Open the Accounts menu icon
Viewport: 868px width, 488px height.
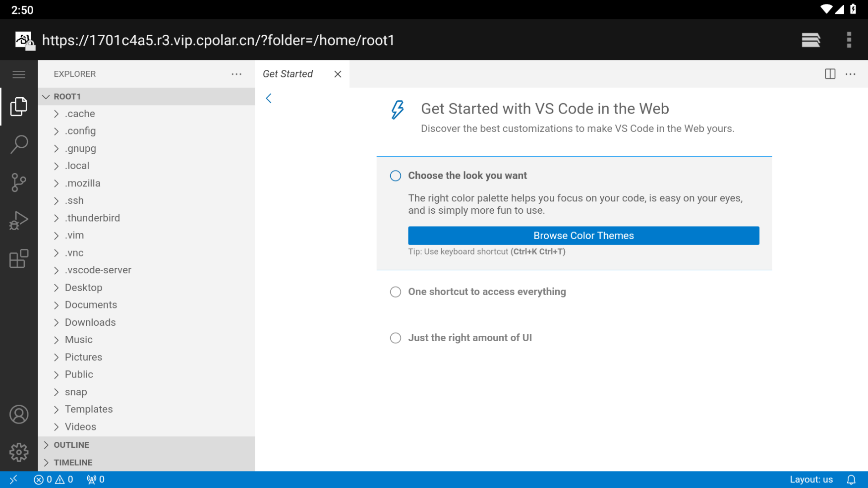(x=19, y=415)
